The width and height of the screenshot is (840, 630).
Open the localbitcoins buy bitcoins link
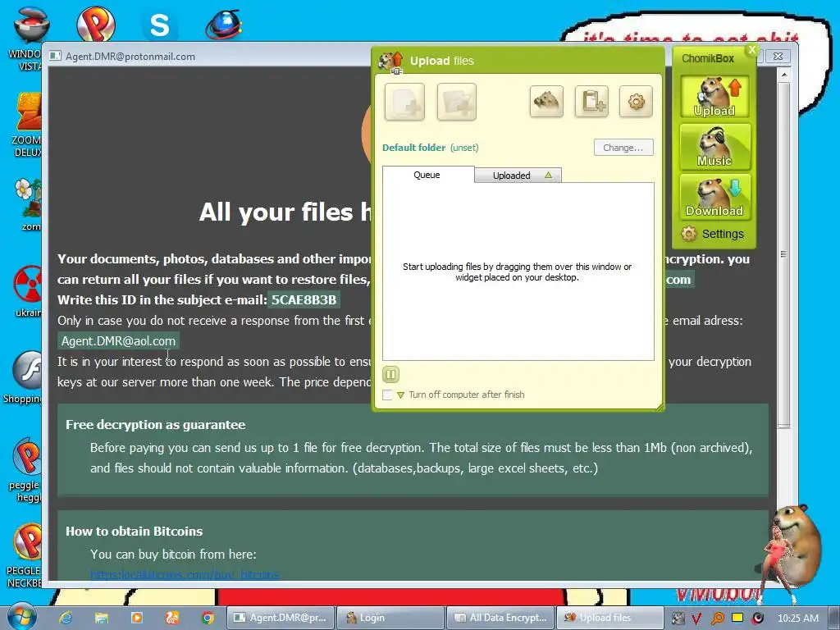tap(185, 574)
